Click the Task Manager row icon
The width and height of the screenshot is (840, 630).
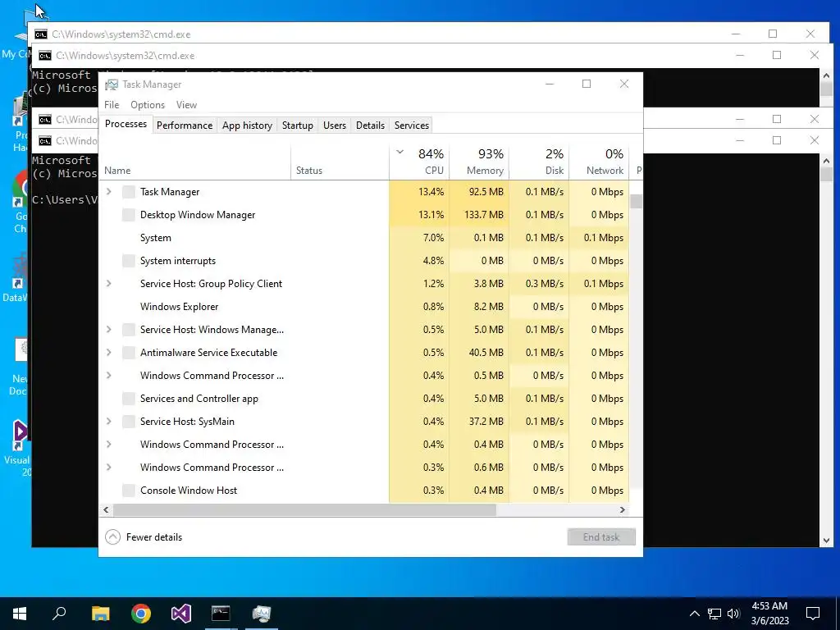tap(129, 192)
